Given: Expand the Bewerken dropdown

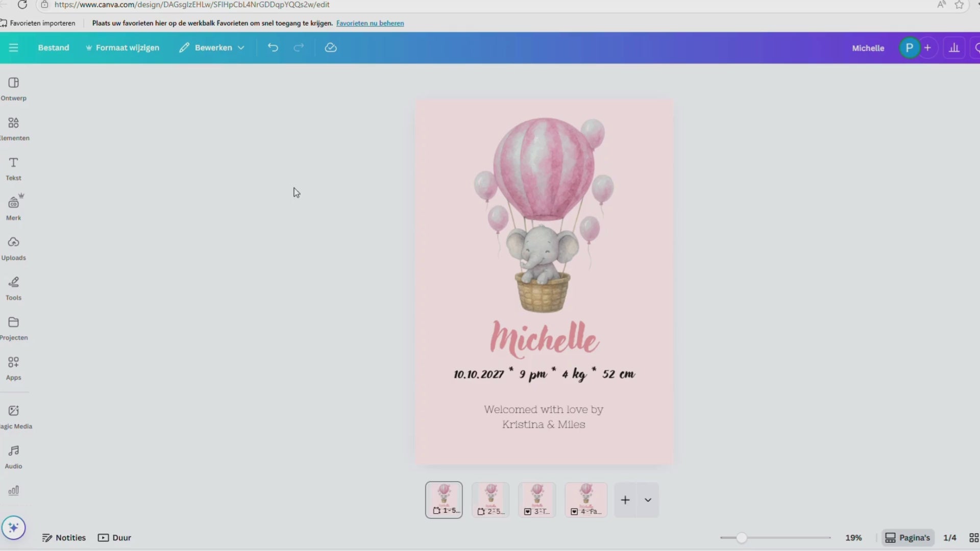Looking at the screenshot, I should [x=212, y=47].
